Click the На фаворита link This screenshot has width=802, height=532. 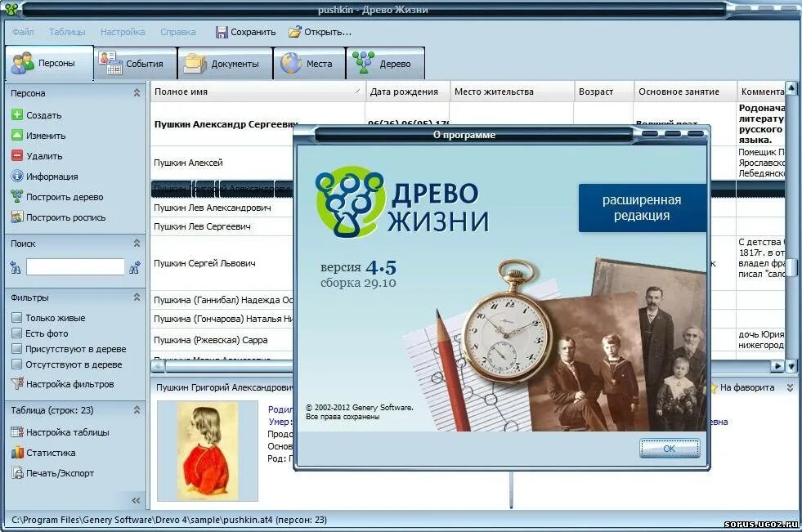coord(746,387)
